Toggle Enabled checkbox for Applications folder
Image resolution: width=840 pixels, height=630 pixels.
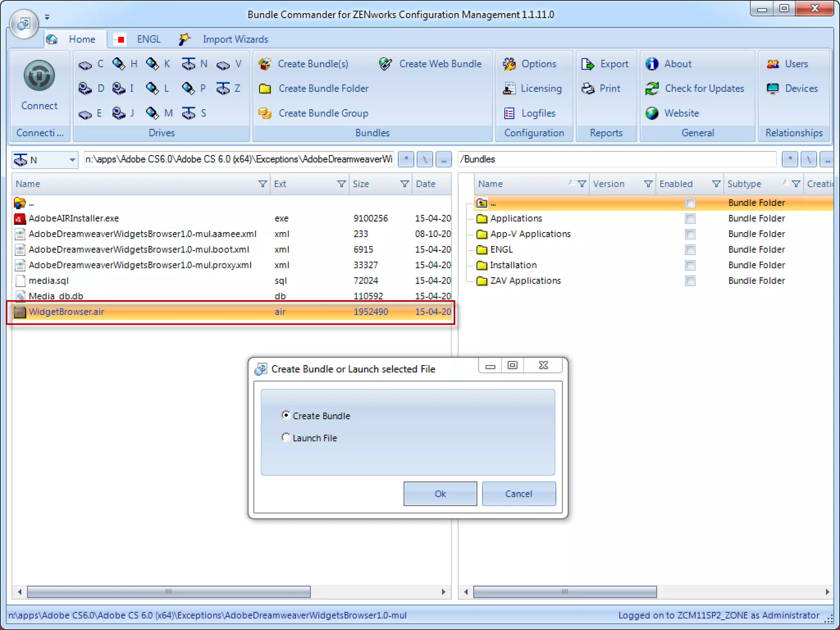[x=690, y=219]
